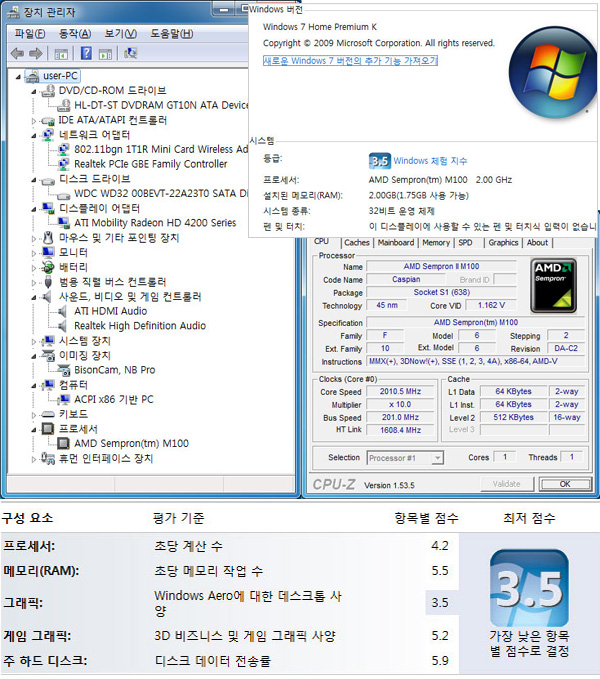Viewport: 600px width, 679px height.
Task: Click the 범용 직렬 버스 컨트롤러 USB icon
Action: (x=48, y=282)
